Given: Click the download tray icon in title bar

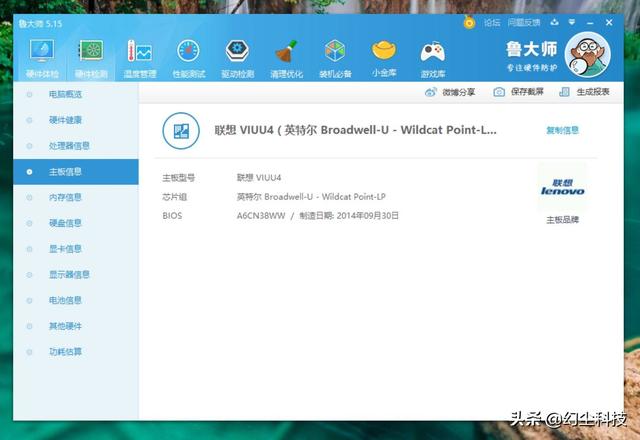Looking at the screenshot, I should point(554,22).
